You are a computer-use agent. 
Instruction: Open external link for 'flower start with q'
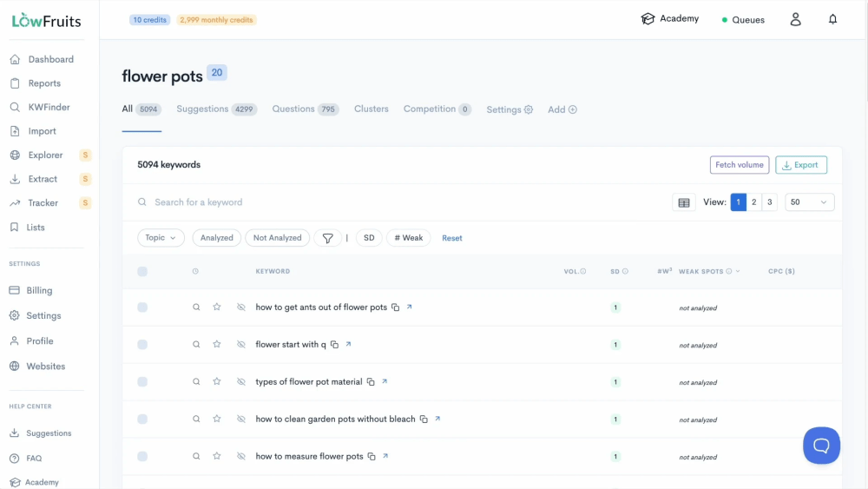click(x=348, y=344)
